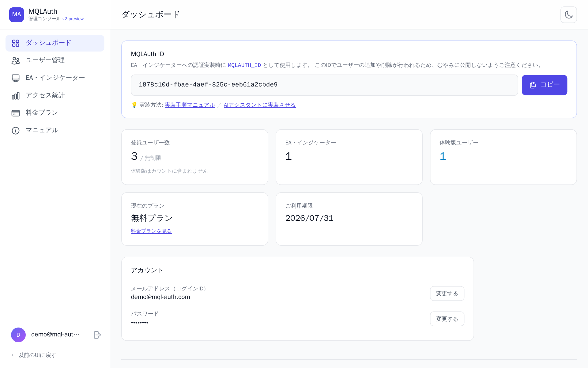588x368 pixels.
Task: Click the 無料プラン plan text
Action: click(x=152, y=218)
